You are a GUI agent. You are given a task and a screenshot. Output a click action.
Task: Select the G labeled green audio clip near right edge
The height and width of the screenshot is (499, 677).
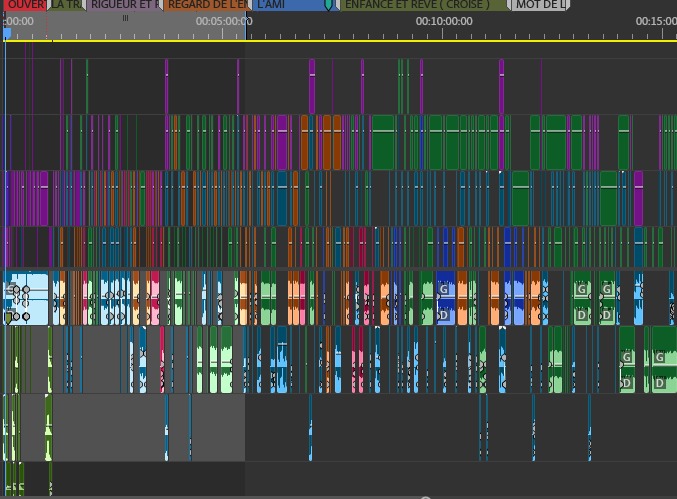[x=664, y=360]
